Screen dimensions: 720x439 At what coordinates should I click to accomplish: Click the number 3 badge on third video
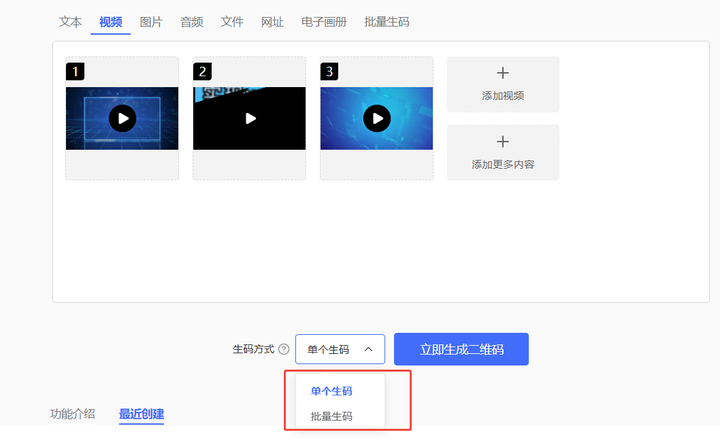(x=329, y=71)
